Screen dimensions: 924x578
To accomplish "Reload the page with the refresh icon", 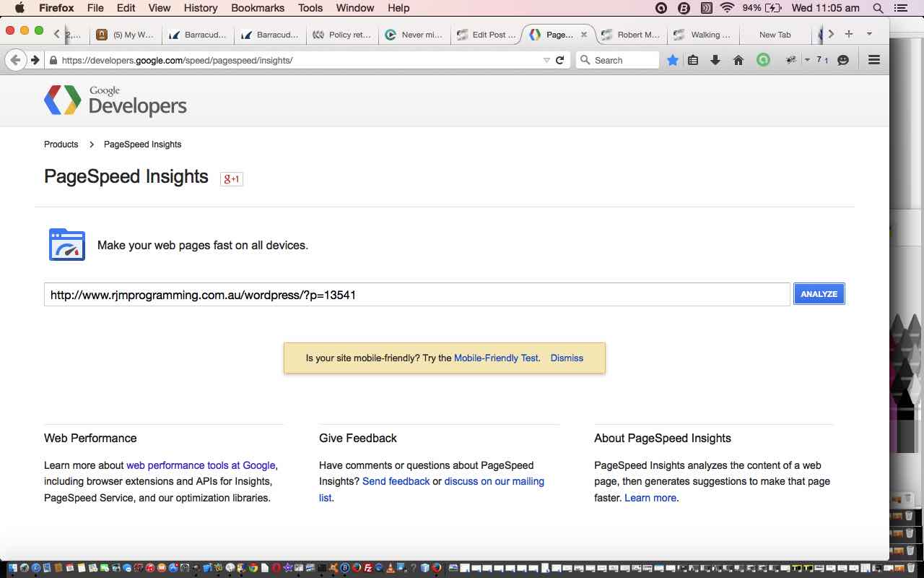I will [x=559, y=60].
